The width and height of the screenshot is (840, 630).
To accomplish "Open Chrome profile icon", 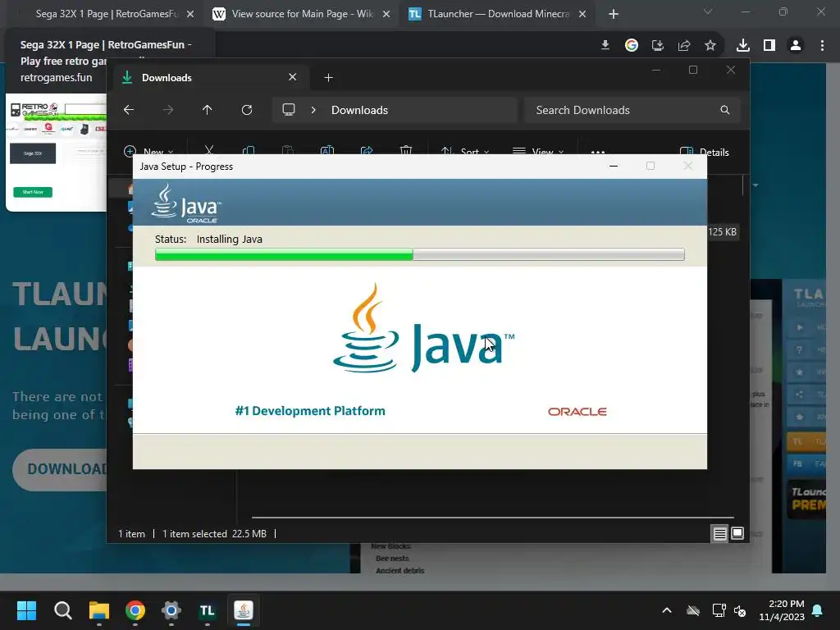I will (x=796, y=46).
